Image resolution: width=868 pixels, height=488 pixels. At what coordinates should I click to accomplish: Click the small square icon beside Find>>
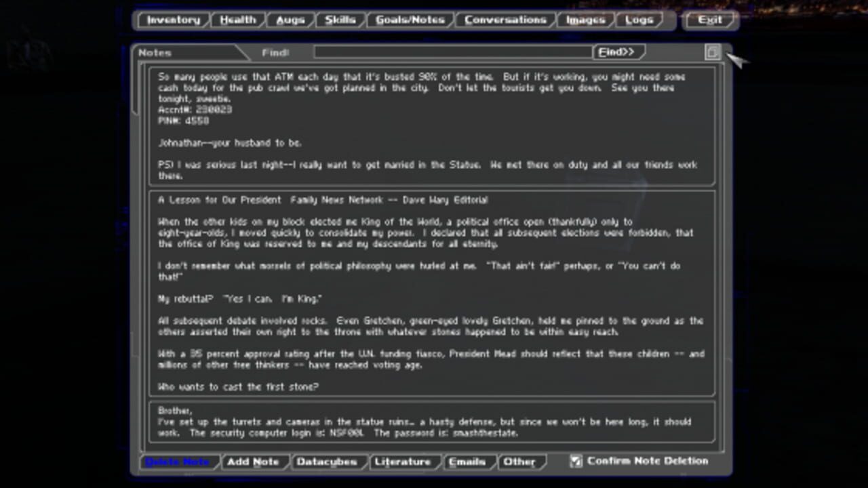[712, 52]
